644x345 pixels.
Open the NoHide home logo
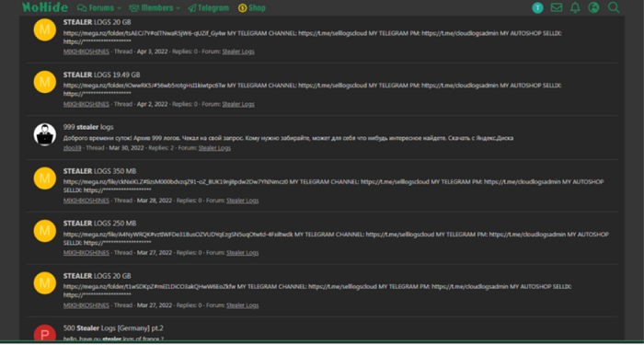(44, 7)
